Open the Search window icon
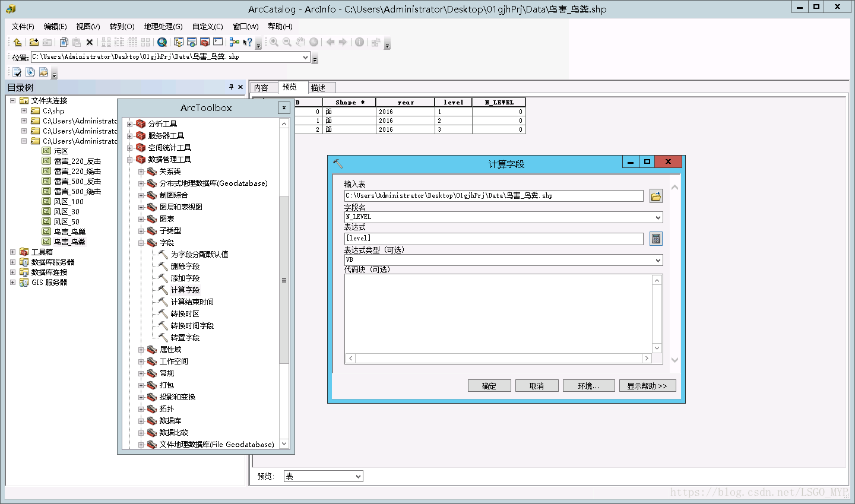The height and width of the screenshot is (504, 855). tap(162, 42)
